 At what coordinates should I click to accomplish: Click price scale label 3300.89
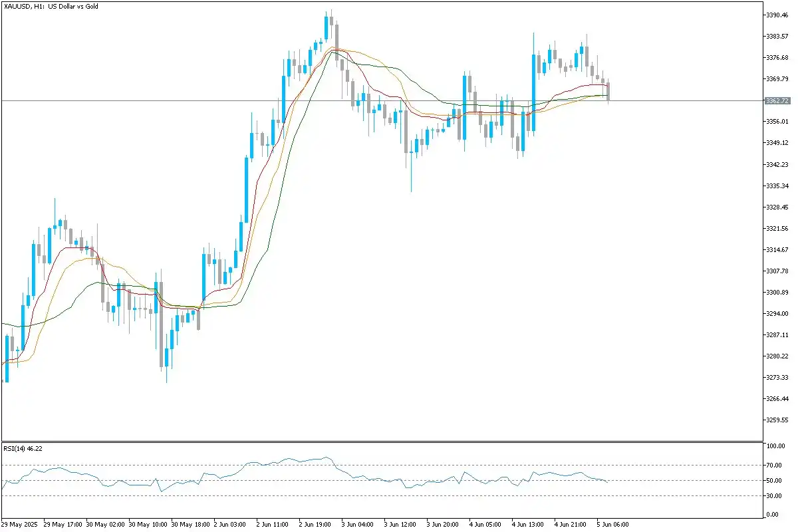[777, 292]
